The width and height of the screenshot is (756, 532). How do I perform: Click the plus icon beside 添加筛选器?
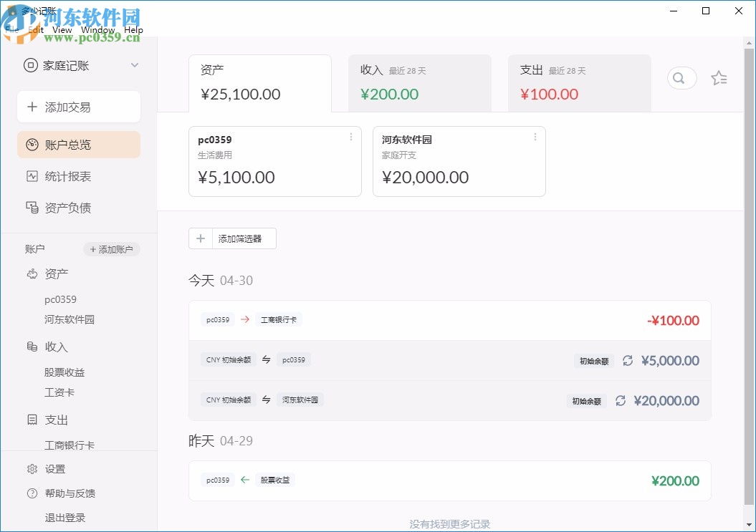(201, 238)
